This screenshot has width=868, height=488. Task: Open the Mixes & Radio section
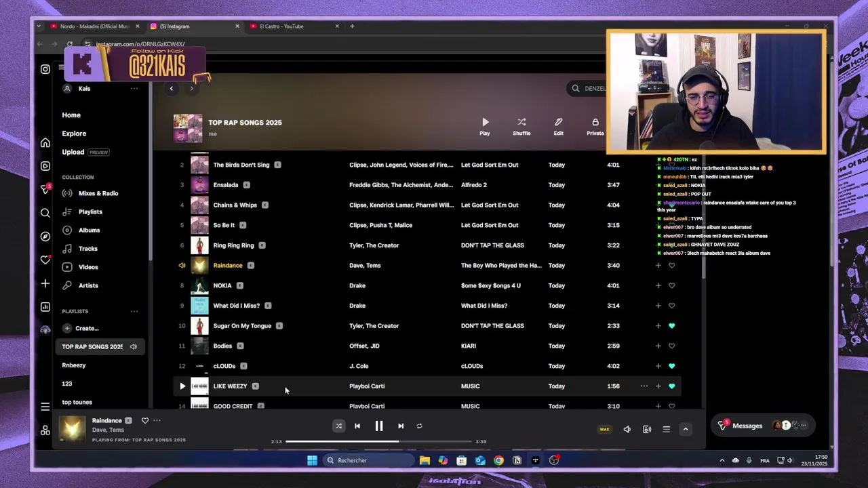[98, 193]
